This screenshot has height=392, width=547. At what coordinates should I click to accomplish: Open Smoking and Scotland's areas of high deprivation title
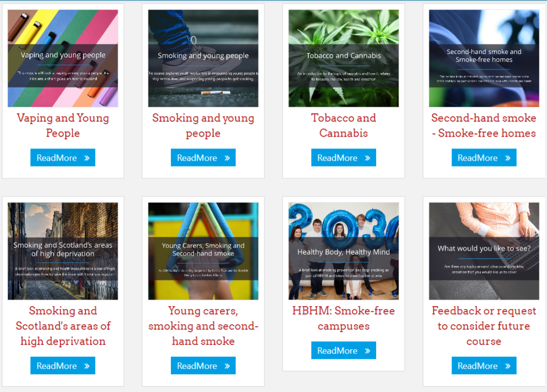click(x=63, y=326)
